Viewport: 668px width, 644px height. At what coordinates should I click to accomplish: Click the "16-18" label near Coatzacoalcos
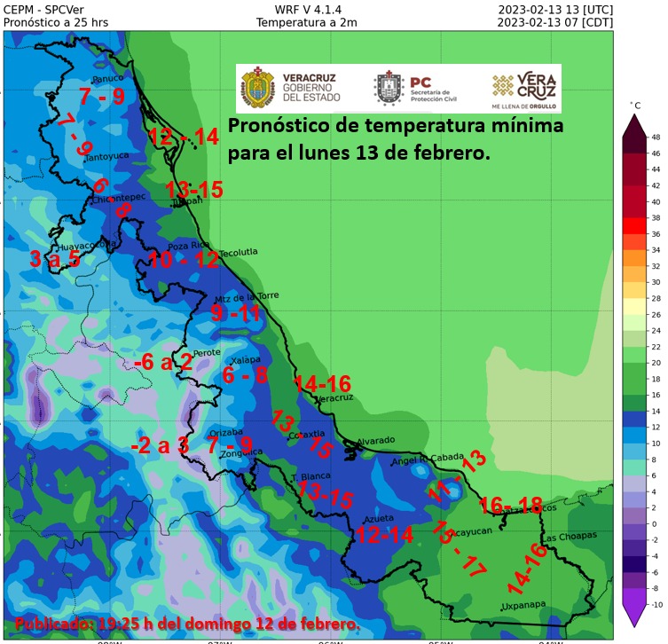pos(510,506)
